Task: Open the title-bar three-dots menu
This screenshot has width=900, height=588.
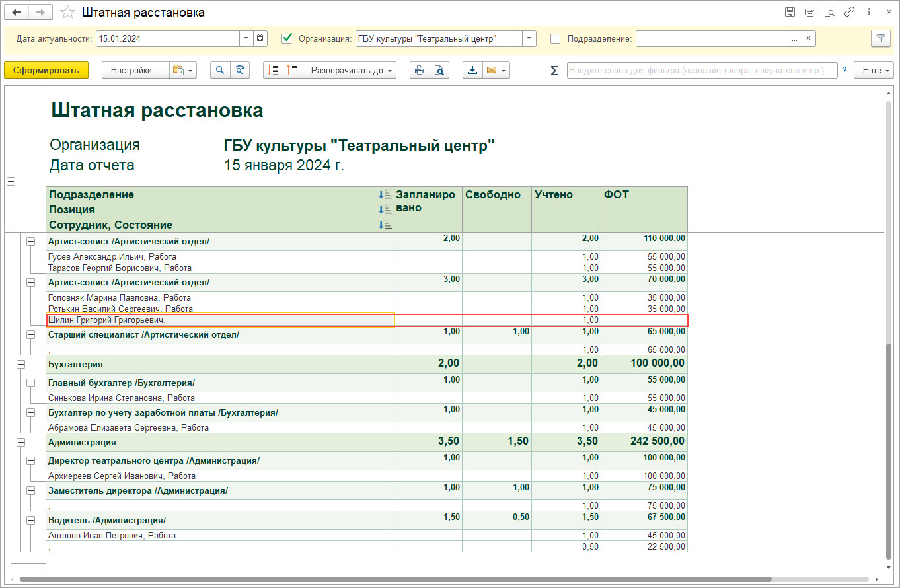Action: point(869,12)
